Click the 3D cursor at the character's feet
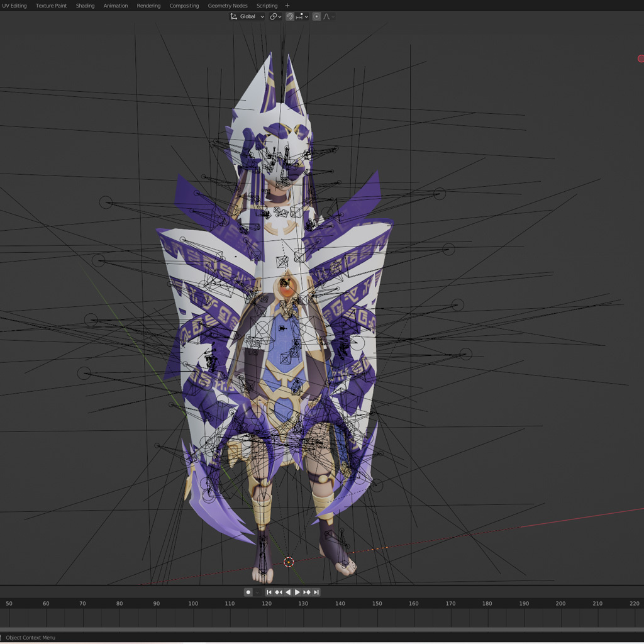 tap(289, 562)
